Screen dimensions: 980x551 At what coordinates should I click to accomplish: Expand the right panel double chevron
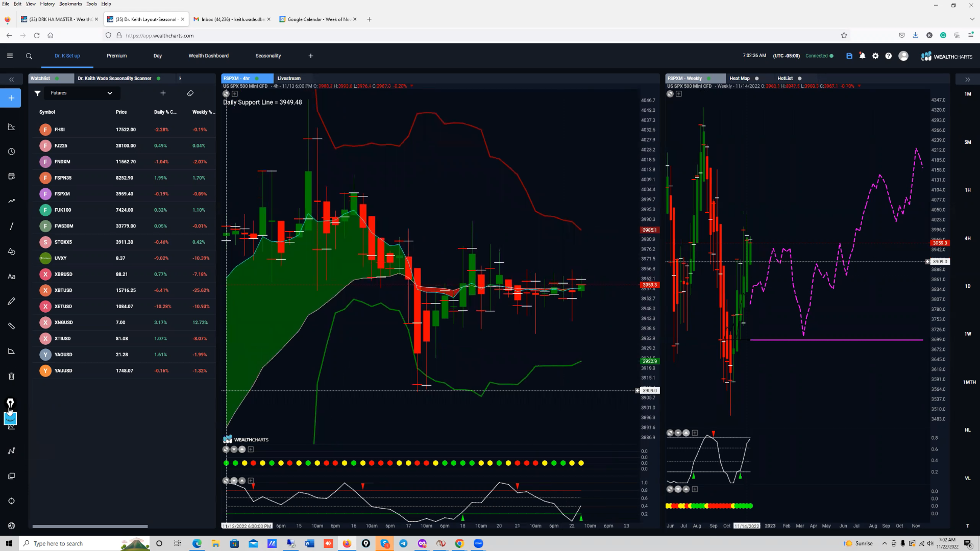coord(967,79)
